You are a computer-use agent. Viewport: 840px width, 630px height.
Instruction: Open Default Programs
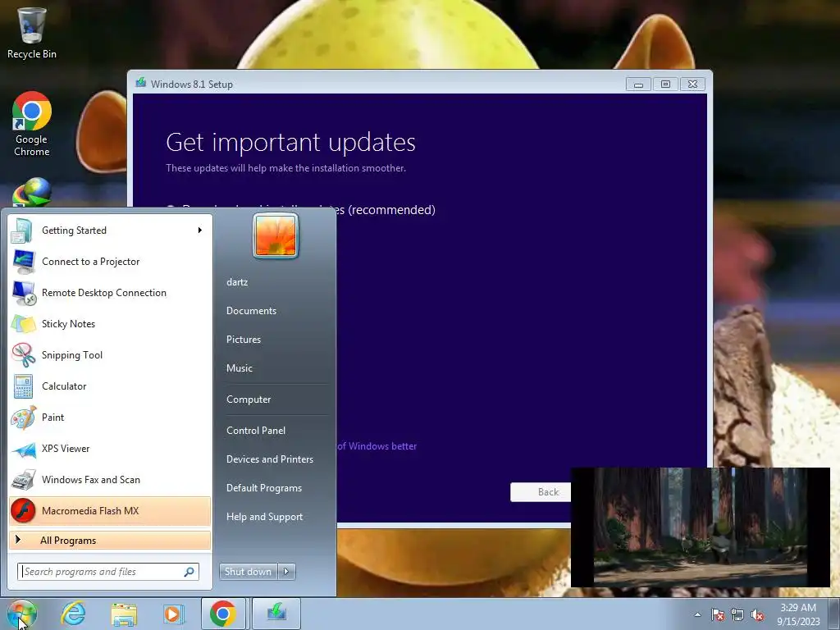click(263, 488)
